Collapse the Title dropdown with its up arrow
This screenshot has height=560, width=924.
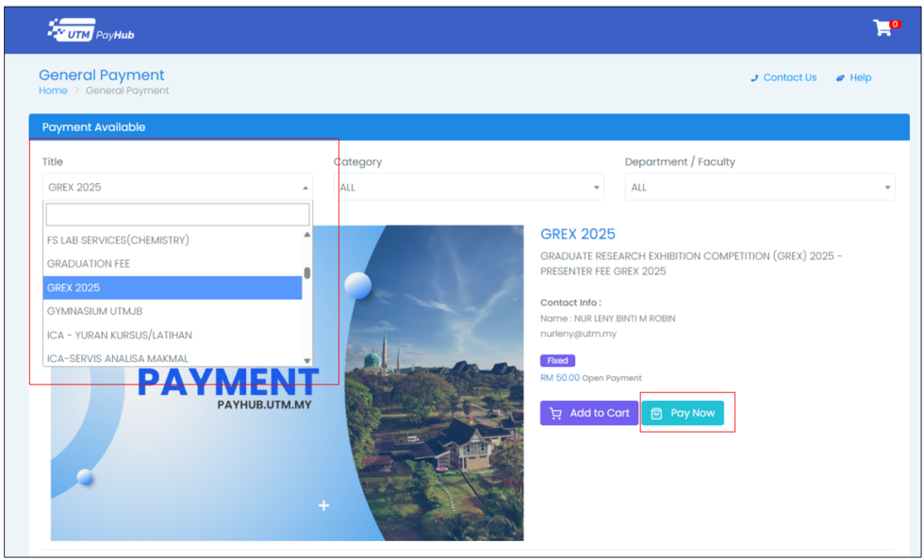pos(304,187)
